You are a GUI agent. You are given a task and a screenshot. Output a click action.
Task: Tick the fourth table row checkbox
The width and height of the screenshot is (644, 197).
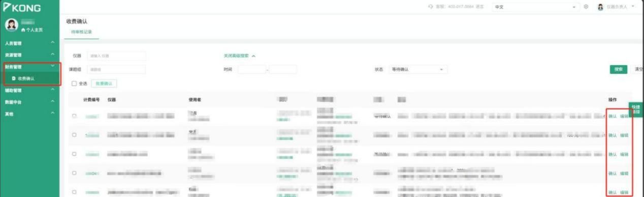[x=74, y=173]
